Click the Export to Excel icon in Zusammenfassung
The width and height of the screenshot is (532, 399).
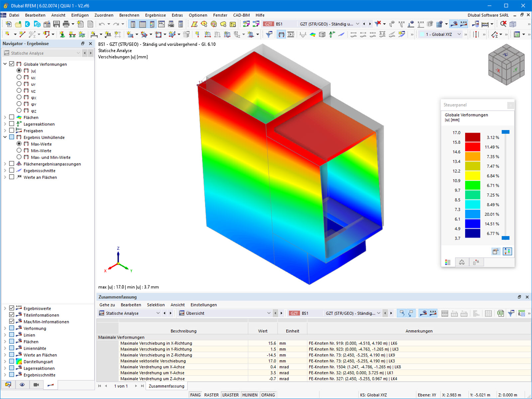pos(500,313)
